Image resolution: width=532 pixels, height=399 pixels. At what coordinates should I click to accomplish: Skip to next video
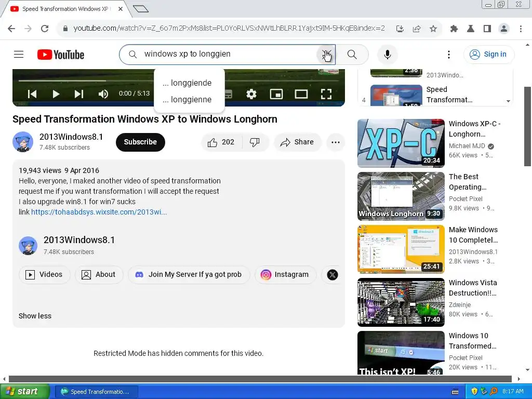(79, 94)
